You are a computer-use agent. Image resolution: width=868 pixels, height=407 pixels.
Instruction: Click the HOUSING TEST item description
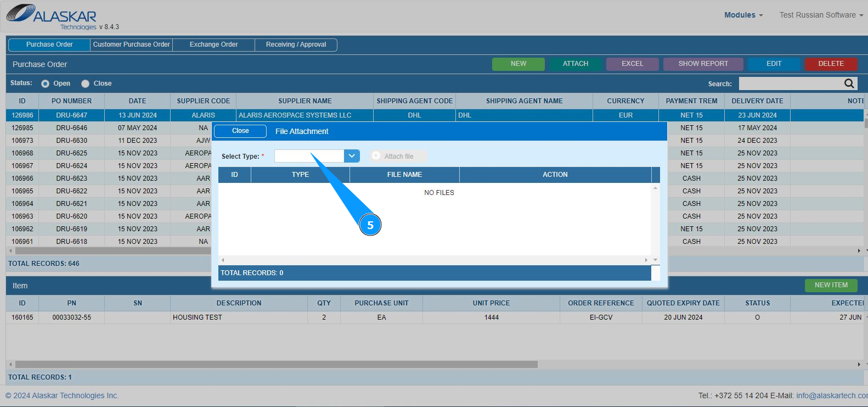pyautogui.click(x=239, y=317)
